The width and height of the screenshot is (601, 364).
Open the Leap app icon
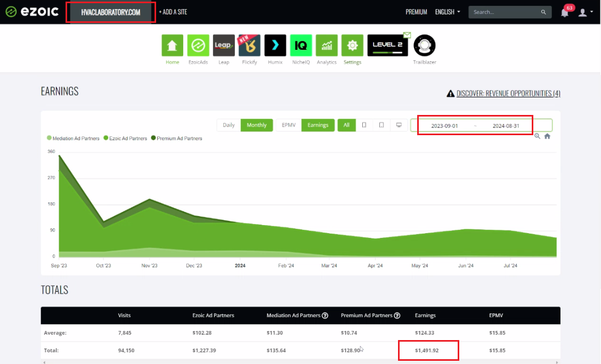pos(224,45)
